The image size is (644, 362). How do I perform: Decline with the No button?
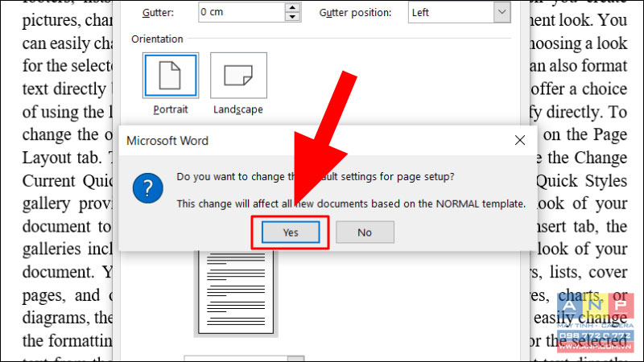[365, 232]
